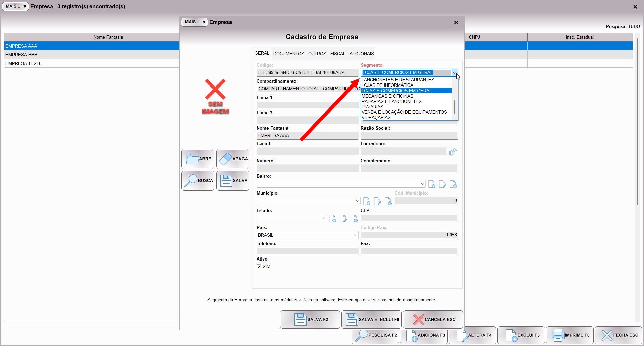644x346 pixels.
Task: Add a new Bairro using plus-document icon
Action: click(432, 184)
